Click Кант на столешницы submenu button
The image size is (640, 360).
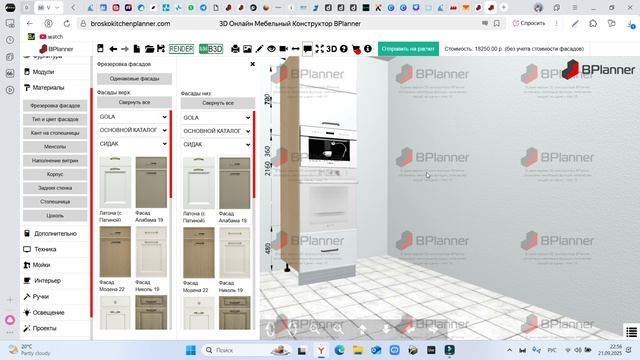click(x=55, y=133)
